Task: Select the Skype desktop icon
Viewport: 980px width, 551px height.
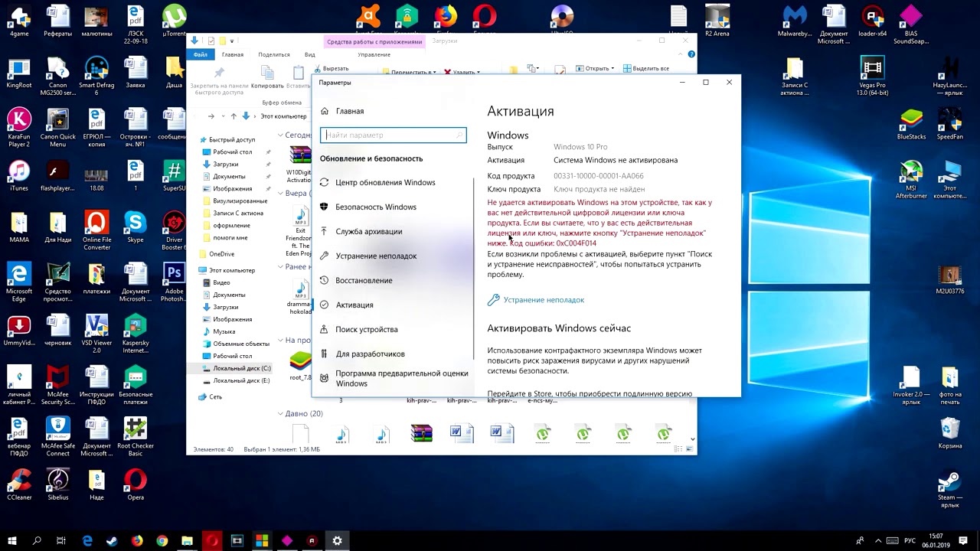Action: [135, 227]
